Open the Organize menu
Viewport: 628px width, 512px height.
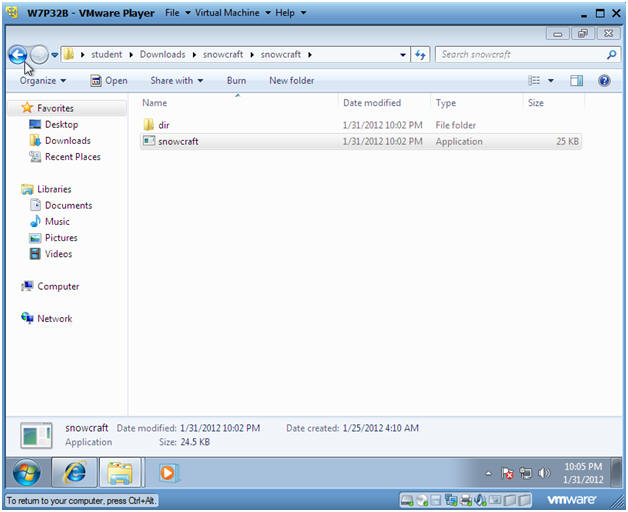tap(43, 81)
